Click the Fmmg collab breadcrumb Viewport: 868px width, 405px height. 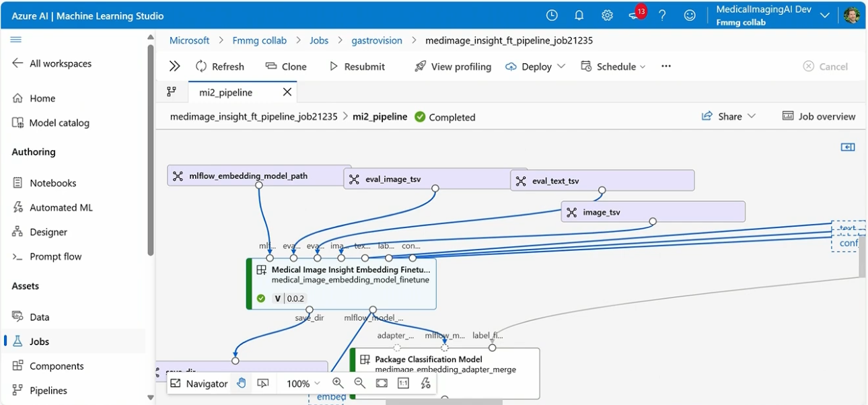tap(259, 40)
